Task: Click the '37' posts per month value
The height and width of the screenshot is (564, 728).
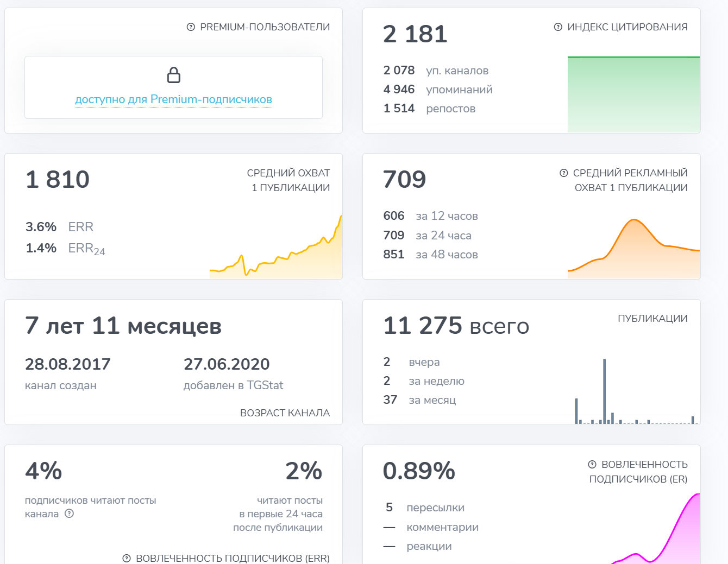Action: click(390, 400)
